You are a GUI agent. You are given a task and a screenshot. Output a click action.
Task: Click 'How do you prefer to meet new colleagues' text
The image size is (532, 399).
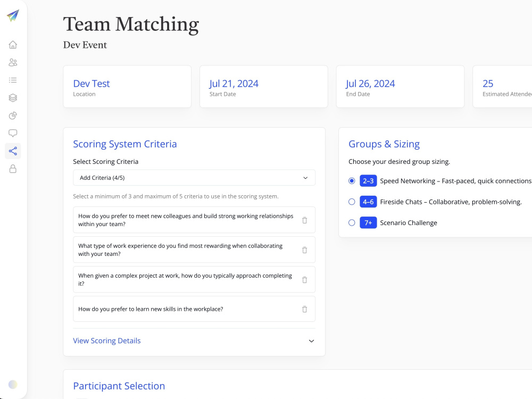tap(186, 220)
